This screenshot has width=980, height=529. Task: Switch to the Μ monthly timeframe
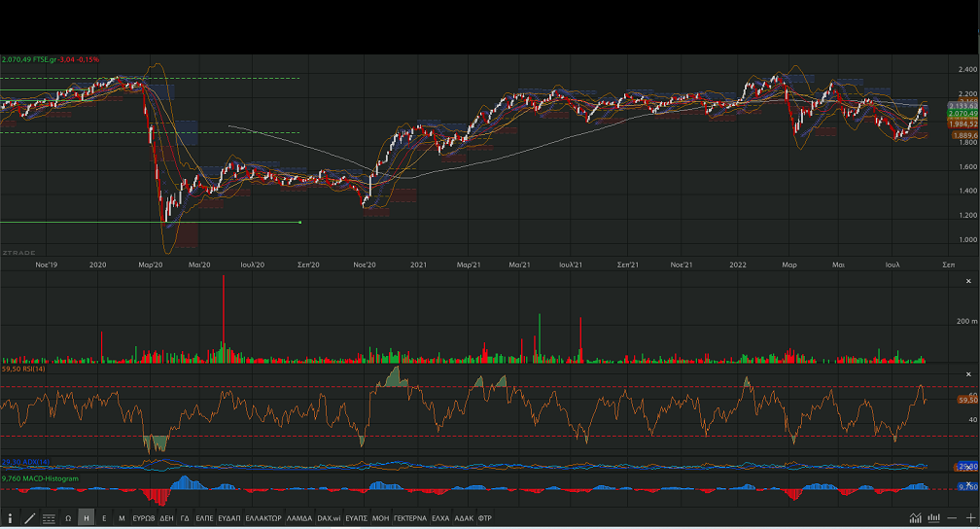coord(122,519)
